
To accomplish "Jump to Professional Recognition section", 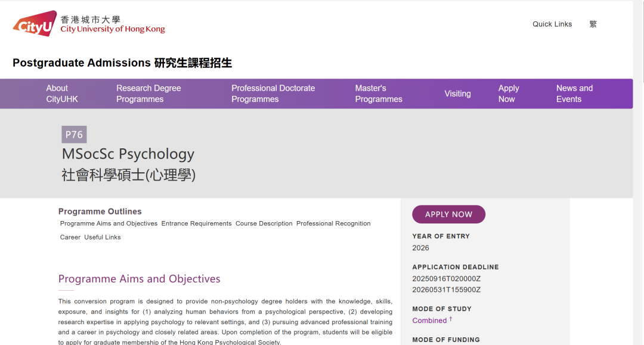I will (333, 223).
